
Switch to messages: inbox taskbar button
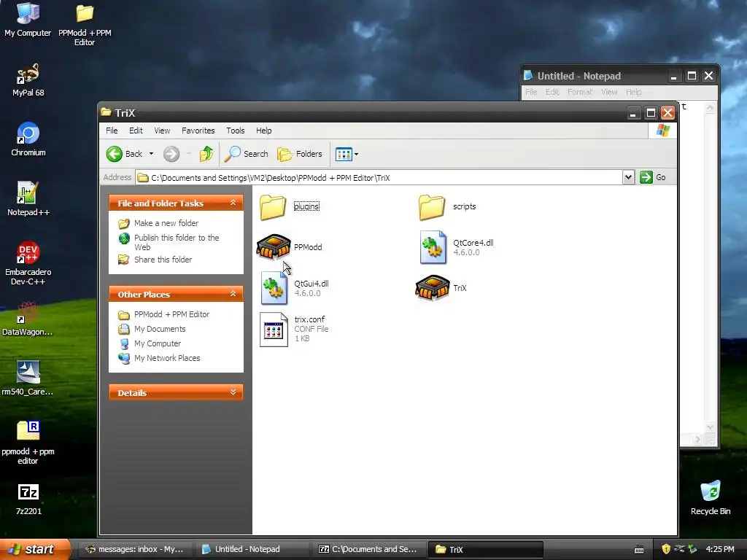pos(135,549)
